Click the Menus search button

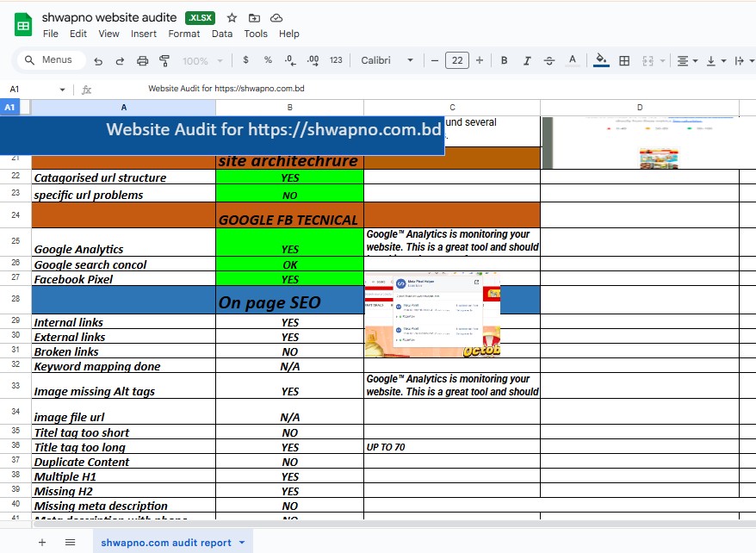click(50, 60)
